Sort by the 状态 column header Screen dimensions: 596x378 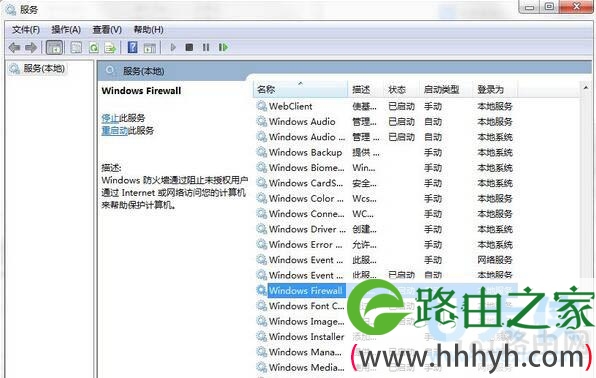401,89
